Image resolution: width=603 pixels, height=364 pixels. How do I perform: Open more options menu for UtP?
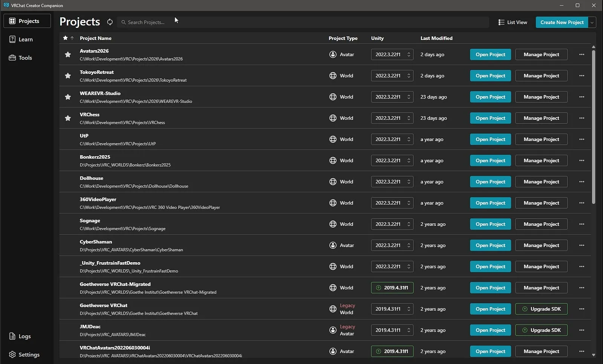[582, 139]
